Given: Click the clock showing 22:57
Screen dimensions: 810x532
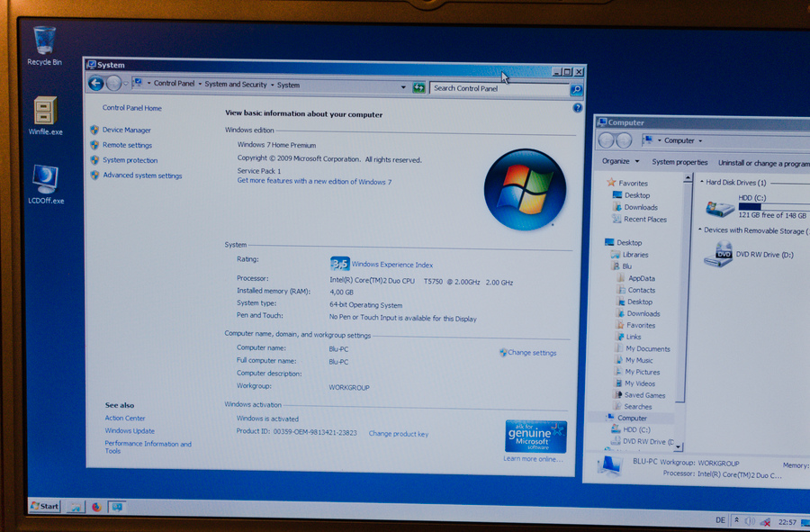Looking at the screenshot, I should 787,523.
